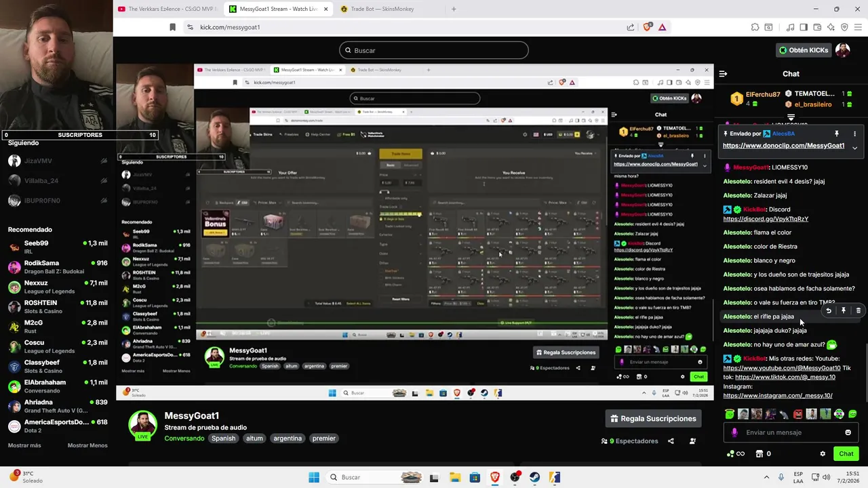Viewport: 868px width, 488px height.
Task: Click the '9 Espectadores' viewer count
Action: (x=630, y=441)
